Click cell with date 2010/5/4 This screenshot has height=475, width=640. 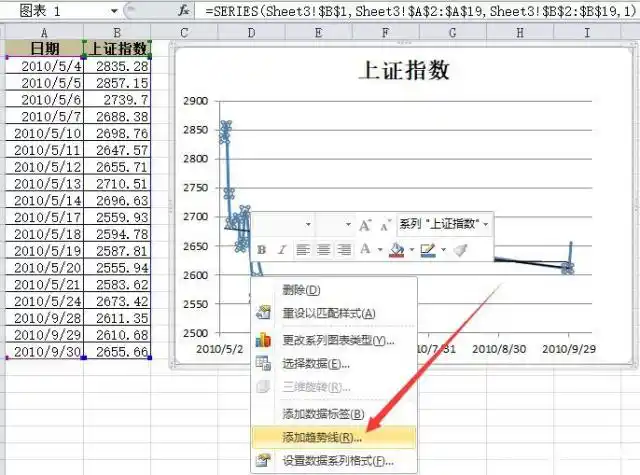coord(44,66)
